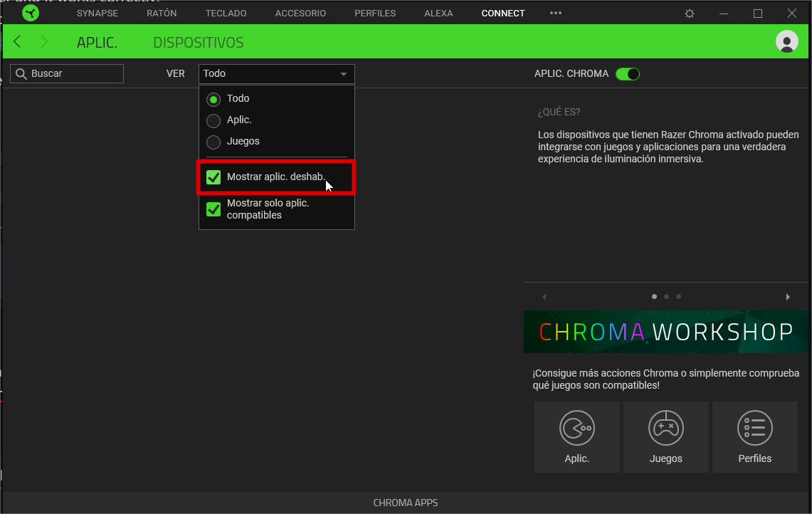
Task: Open the settings gear icon
Action: pos(690,14)
